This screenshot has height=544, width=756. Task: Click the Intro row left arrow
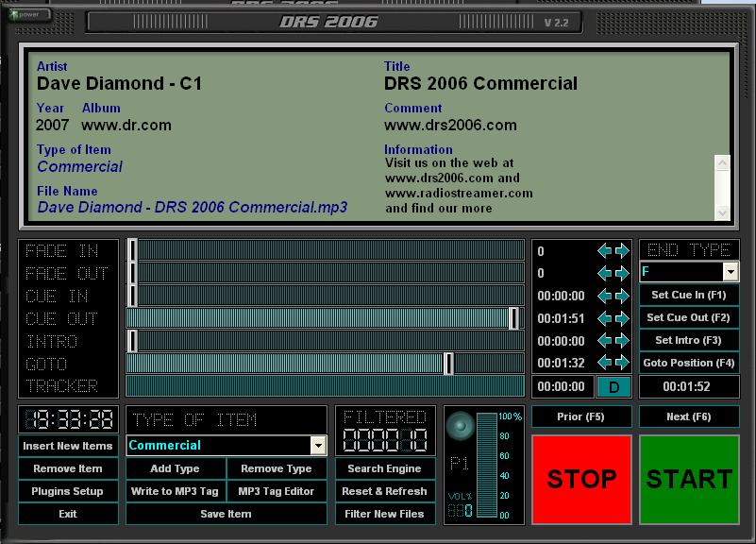pos(604,341)
